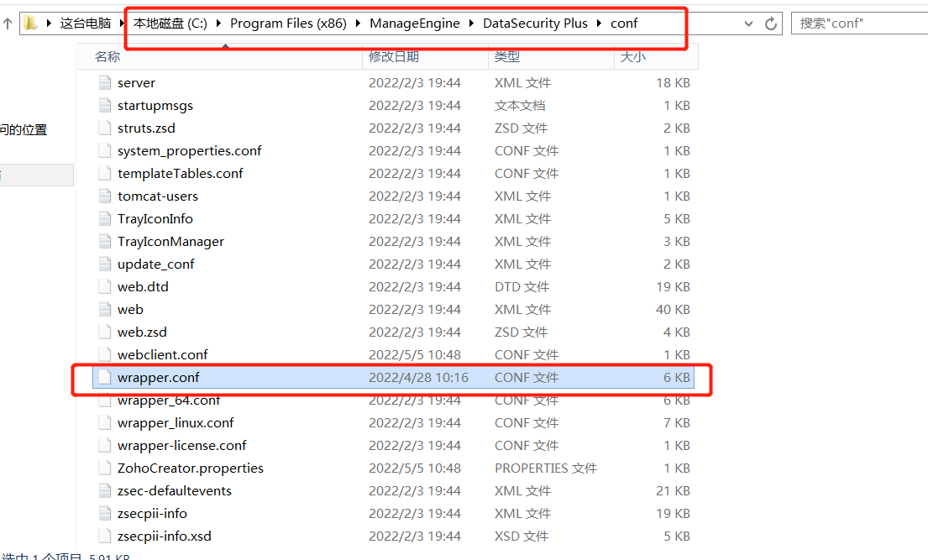This screenshot has height=560, width=928.
Task: Select the templateTables.conf file name
Action: 180,174
